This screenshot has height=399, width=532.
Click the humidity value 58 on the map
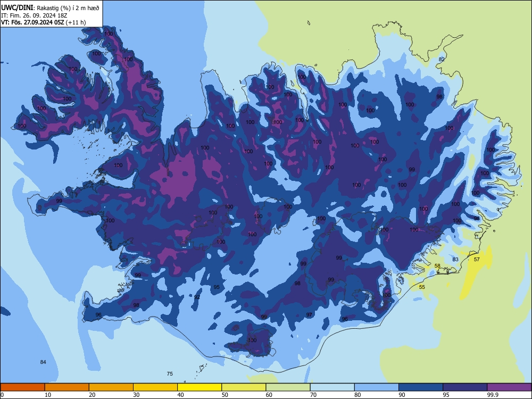click(x=438, y=266)
